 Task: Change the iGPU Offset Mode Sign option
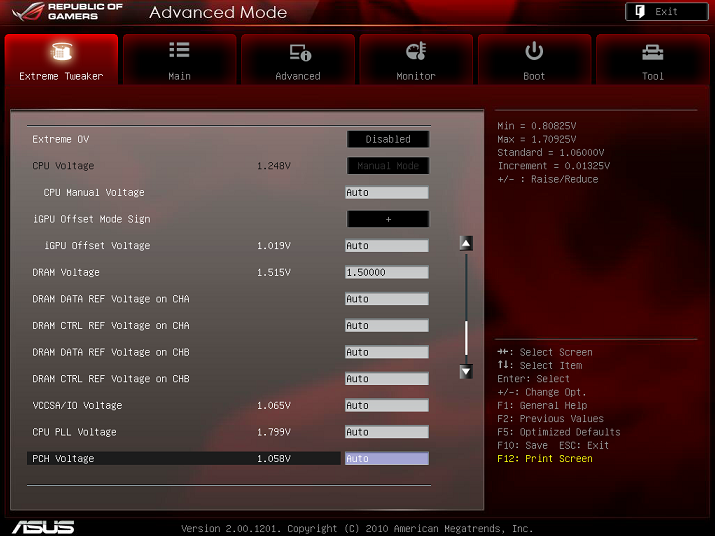point(388,219)
